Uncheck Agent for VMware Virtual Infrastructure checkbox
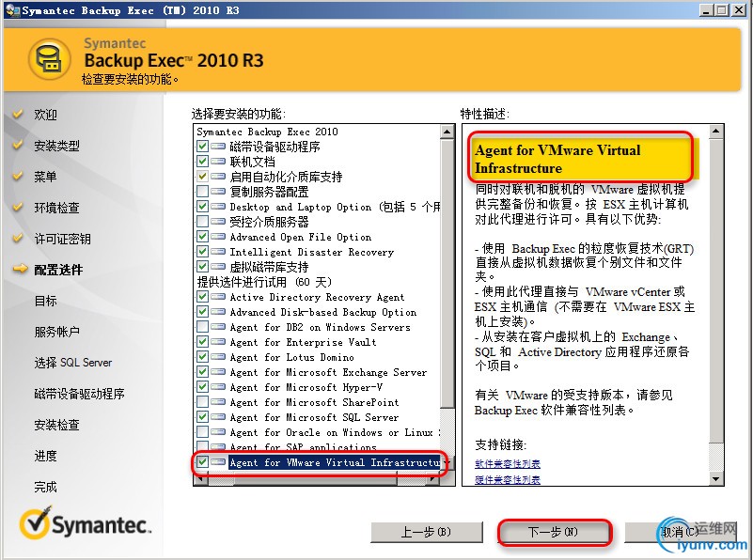The height and width of the screenshot is (560, 753). pyautogui.click(x=202, y=462)
